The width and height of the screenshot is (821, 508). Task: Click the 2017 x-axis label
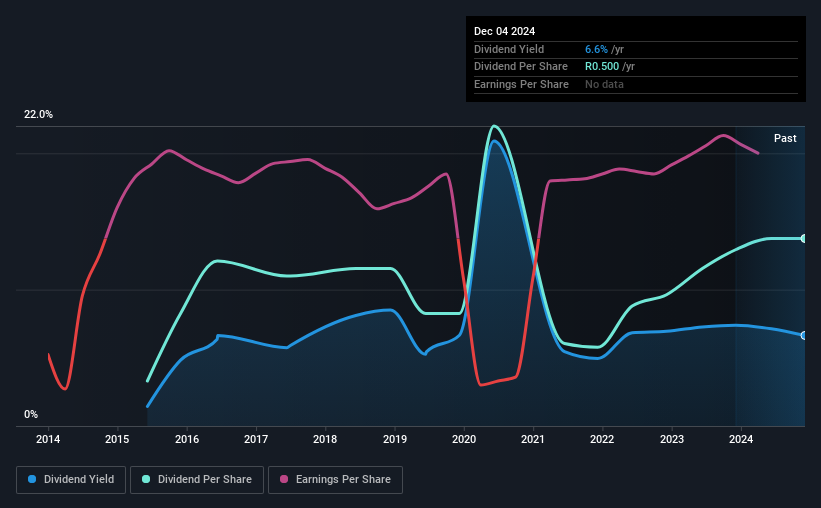pos(256,439)
